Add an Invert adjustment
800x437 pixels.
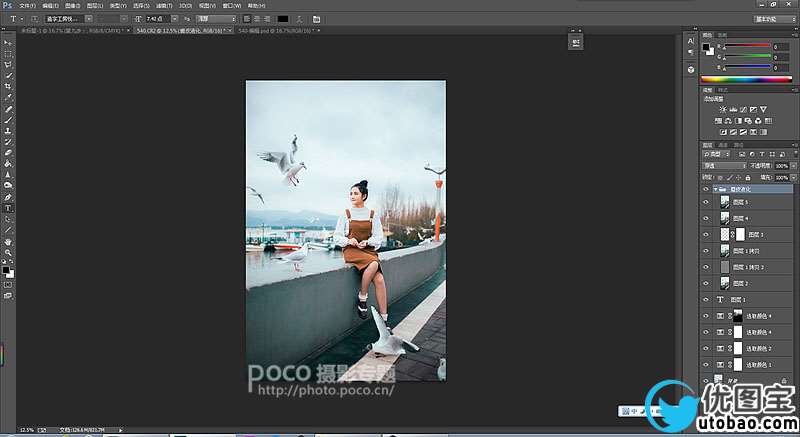pyautogui.click(x=723, y=132)
